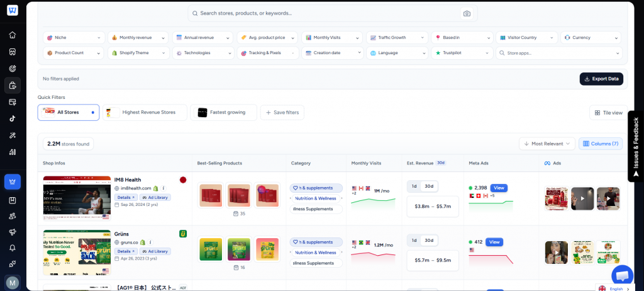Open the Most Relevant sort dropdown
Screen dimensions: 644x291
[547, 144]
